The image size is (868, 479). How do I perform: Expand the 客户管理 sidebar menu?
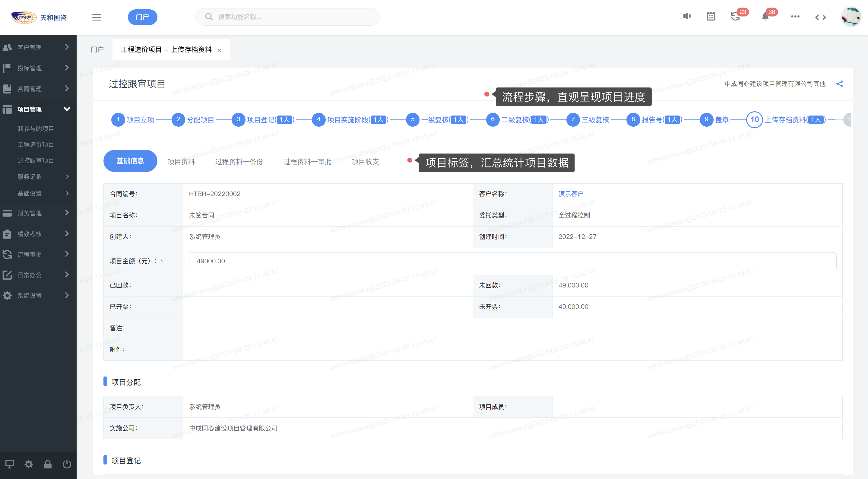point(38,47)
